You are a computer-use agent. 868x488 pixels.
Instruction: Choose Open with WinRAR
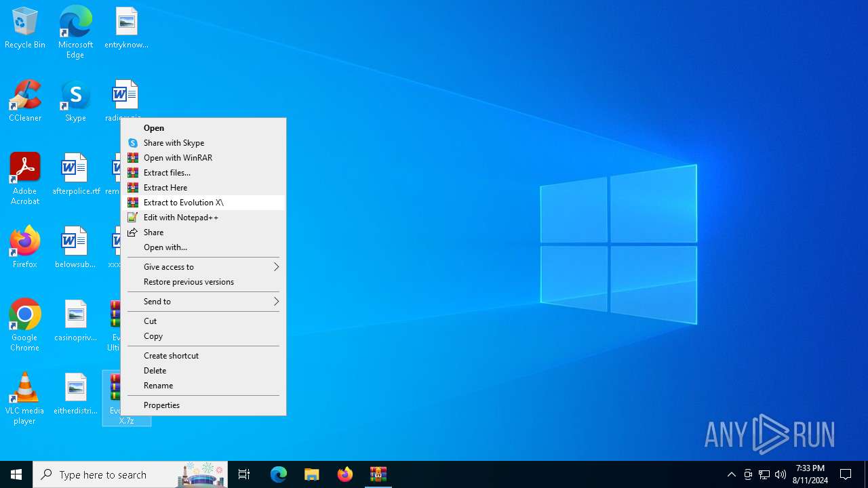coord(203,158)
